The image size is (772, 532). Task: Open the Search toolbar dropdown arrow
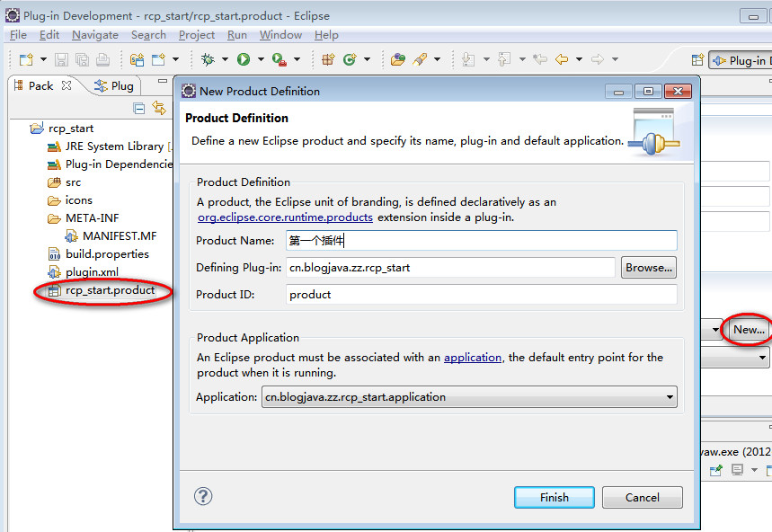[x=437, y=59]
